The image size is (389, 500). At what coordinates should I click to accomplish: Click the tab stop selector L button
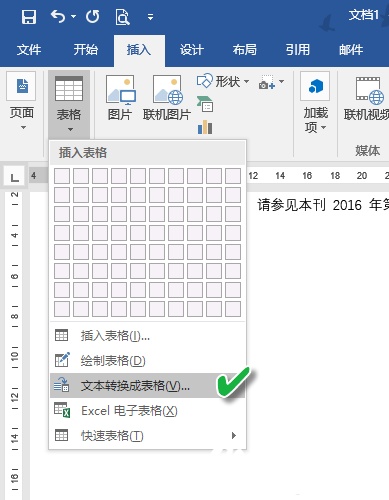point(14,176)
